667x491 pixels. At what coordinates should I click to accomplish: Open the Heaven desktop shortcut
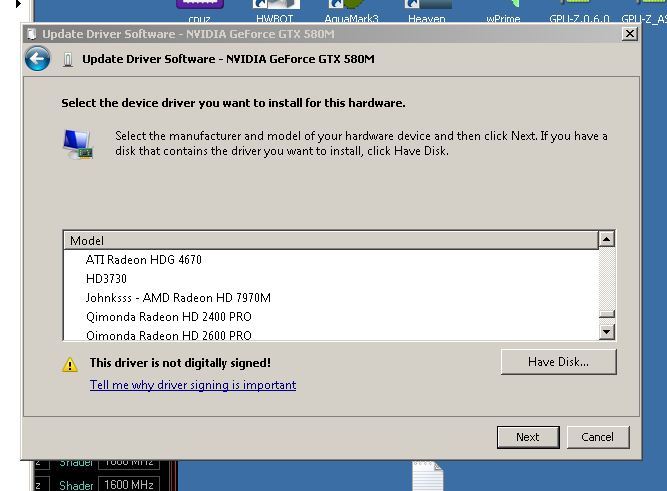point(427,11)
